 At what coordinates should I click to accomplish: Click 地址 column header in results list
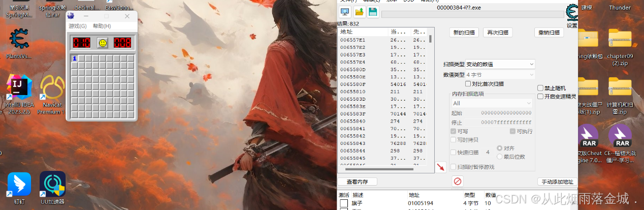[x=363, y=32]
